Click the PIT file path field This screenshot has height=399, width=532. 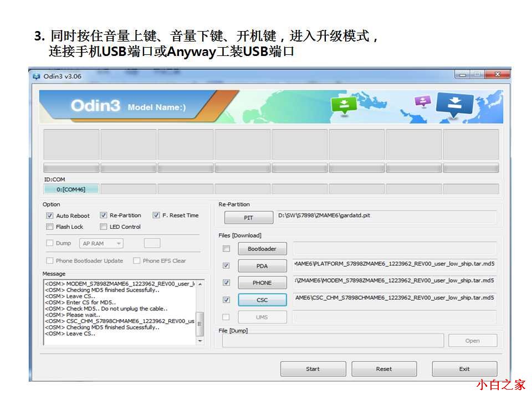point(387,217)
